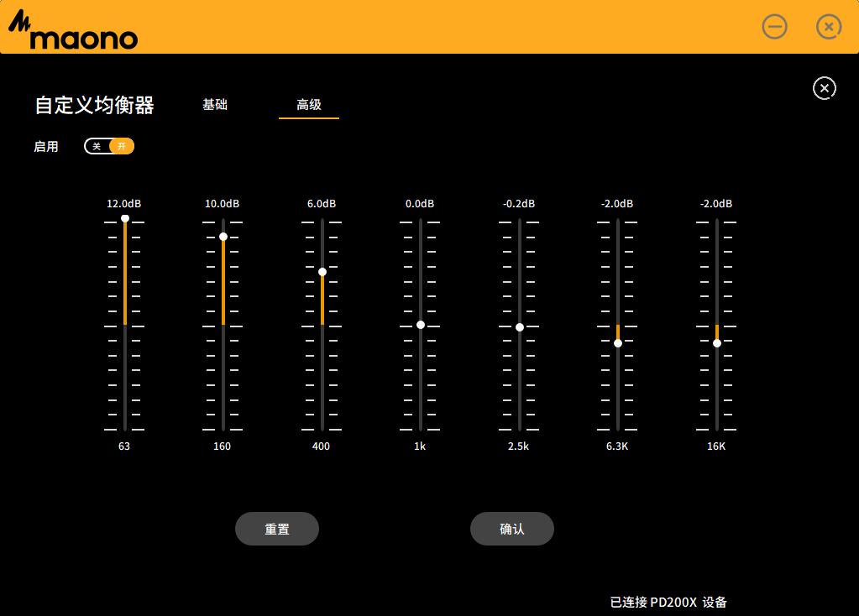Click the 160 Hz slider handle
Screen dimensions: 859x616
coord(223,237)
